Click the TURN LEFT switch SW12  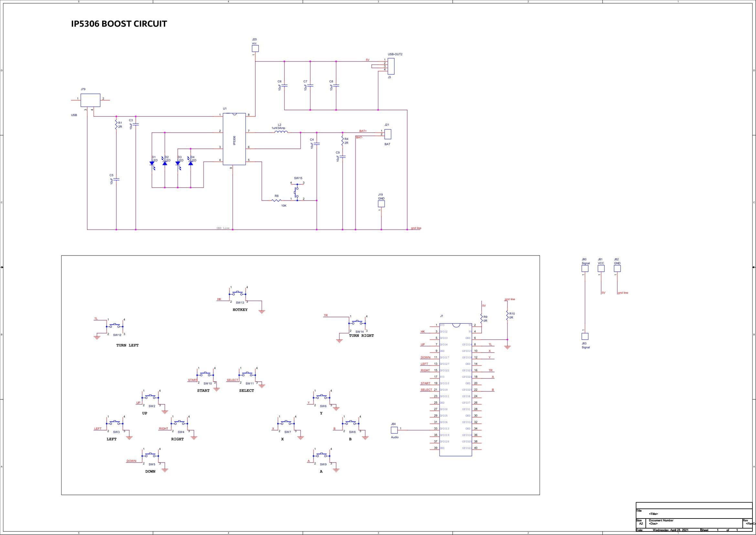pyautogui.click(x=115, y=326)
